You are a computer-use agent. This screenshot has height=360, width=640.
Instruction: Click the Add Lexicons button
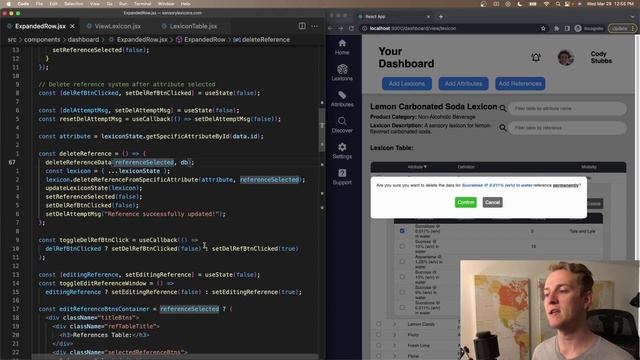(x=407, y=84)
